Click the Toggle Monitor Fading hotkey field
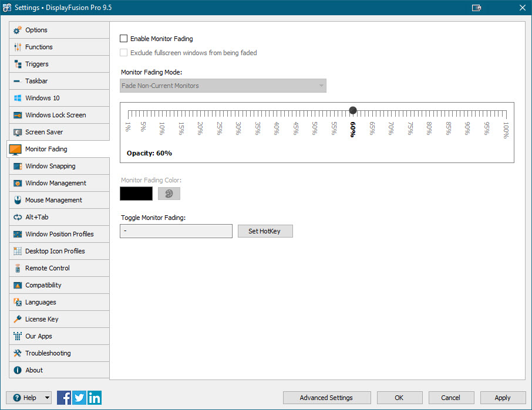The height and width of the screenshot is (410, 532). click(176, 231)
